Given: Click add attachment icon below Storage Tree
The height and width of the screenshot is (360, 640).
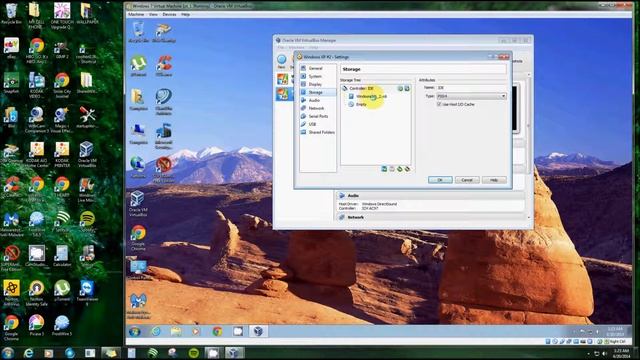Looking at the screenshot, I should (400, 169).
